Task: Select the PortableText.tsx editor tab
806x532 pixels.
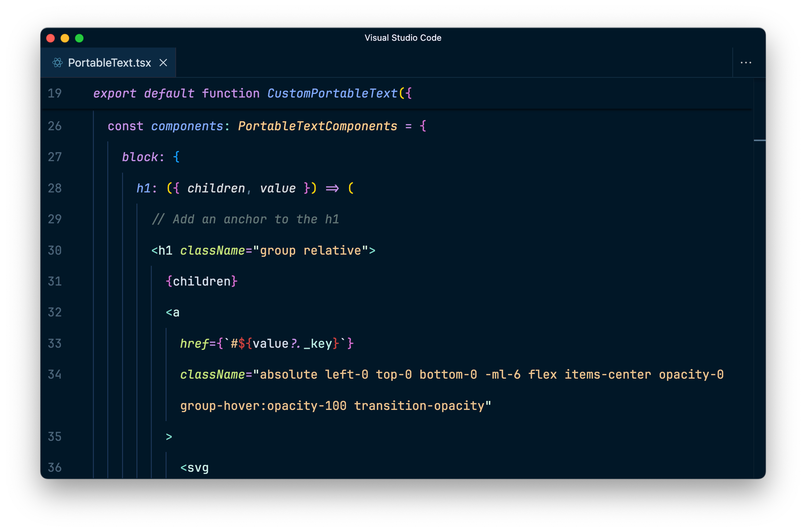Action: point(109,63)
